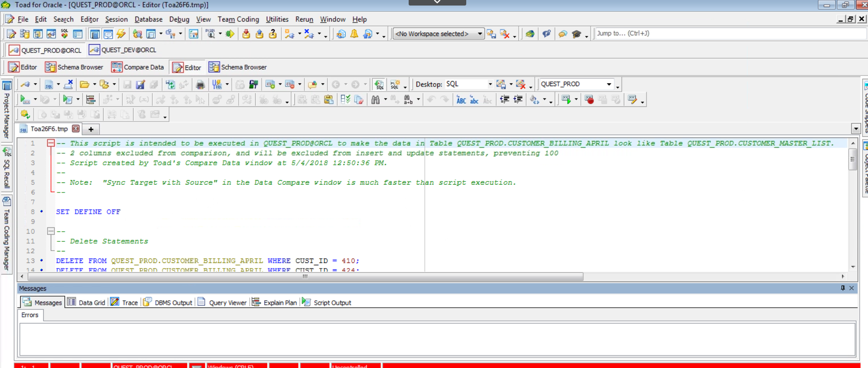
Task: Switch to the Script Output tab
Action: (327, 303)
